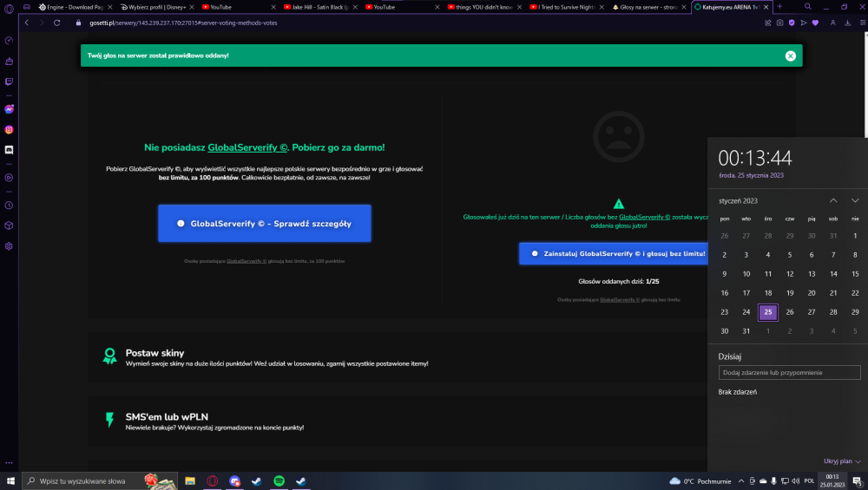This screenshot has width=868, height=490.
Task: Open a new tab with the plus button
Action: pyautogui.click(x=779, y=7)
